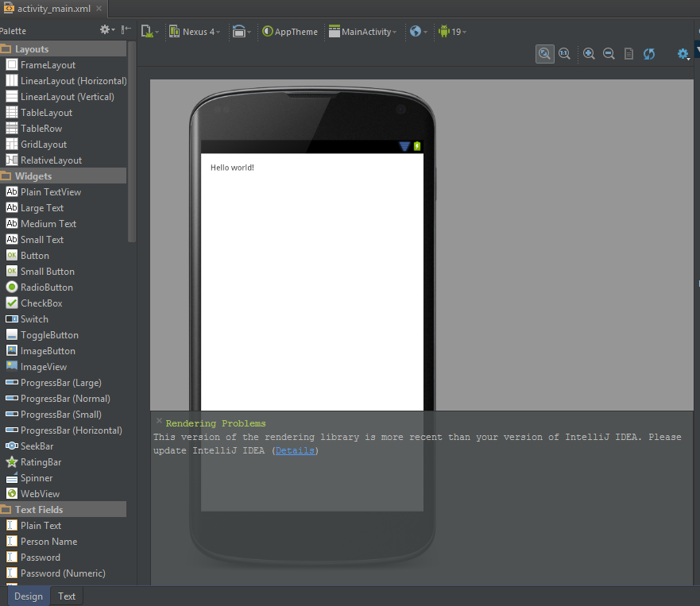Select RadioButton in the palette

click(x=39, y=288)
